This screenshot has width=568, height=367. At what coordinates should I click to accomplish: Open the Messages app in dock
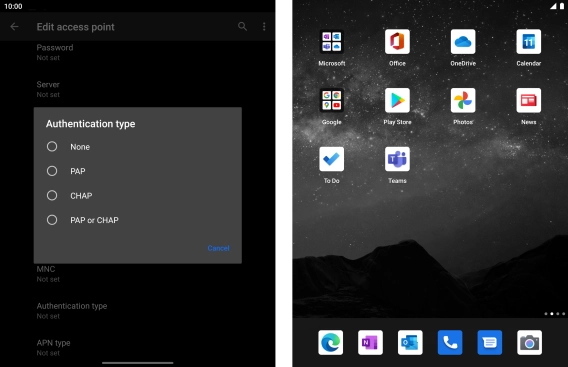pyautogui.click(x=490, y=342)
